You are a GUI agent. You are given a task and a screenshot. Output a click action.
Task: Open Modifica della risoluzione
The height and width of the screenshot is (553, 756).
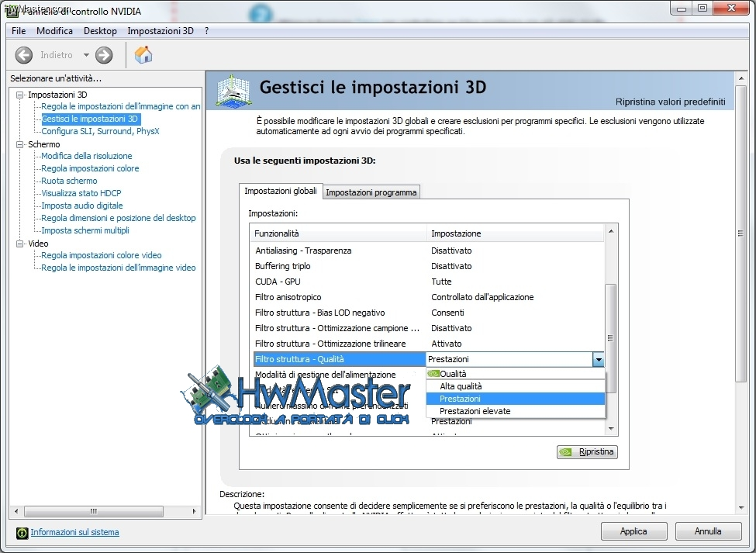click(87, 156)
